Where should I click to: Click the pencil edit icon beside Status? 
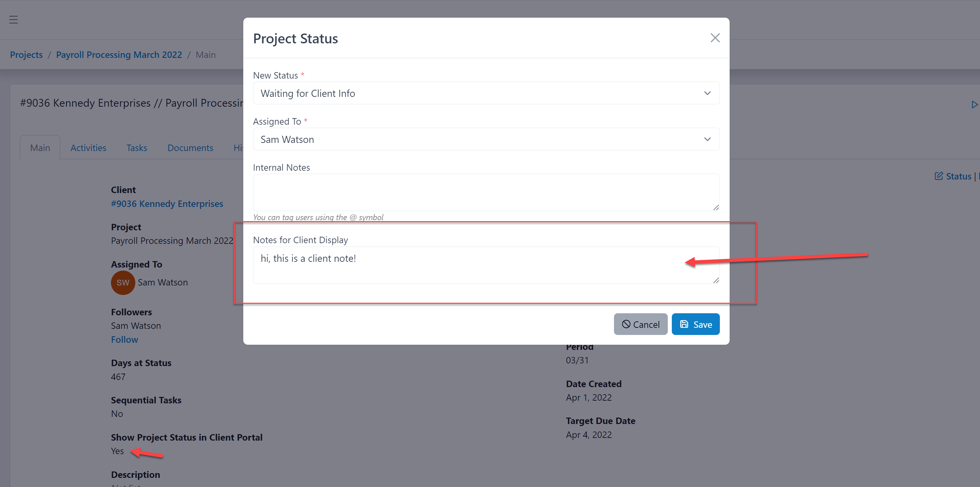click(x=939, y=176)
